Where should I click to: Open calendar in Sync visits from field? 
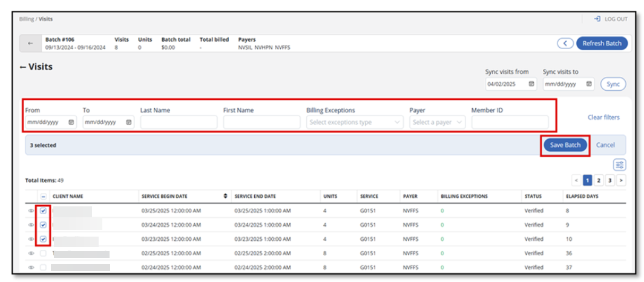tap(531, 84)
